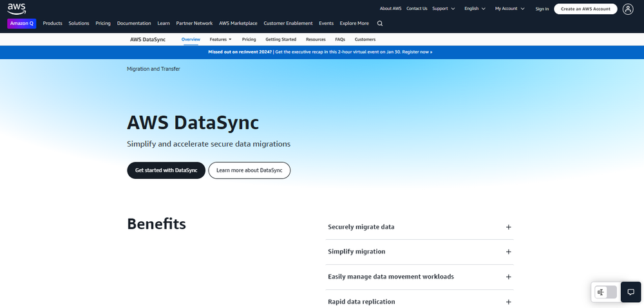This screenshot has height=308, width=644.
Task: Click Learn more about DataSync button
Action: (x=249, y=170)
